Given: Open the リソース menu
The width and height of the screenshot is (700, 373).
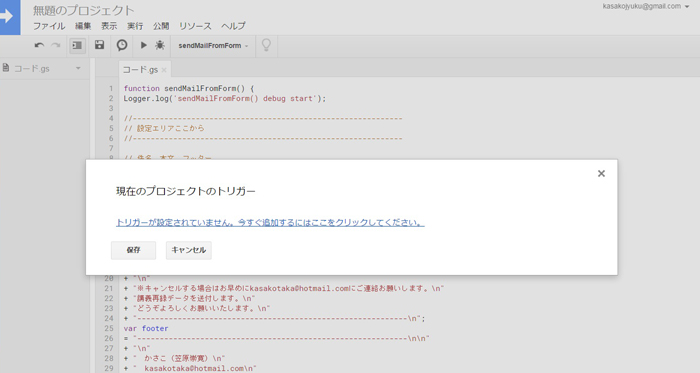Looking at the screenshot, I should click(195, 26).
